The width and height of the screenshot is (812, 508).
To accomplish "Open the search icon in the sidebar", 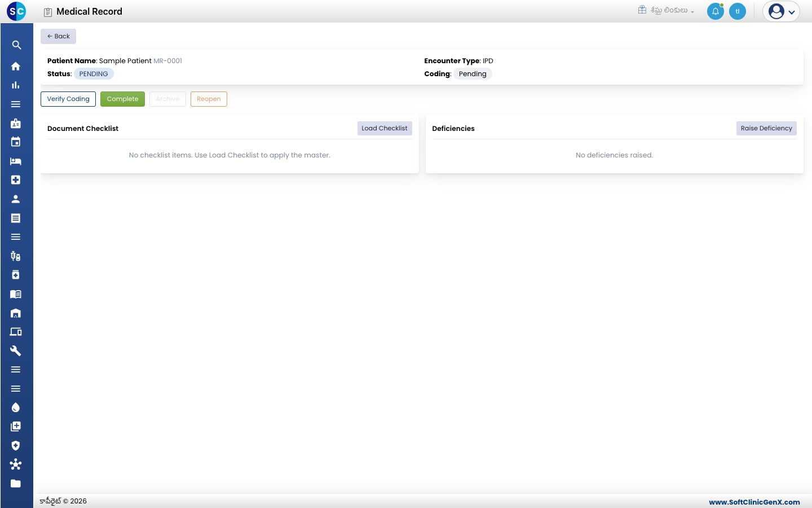I will point(16,45).
